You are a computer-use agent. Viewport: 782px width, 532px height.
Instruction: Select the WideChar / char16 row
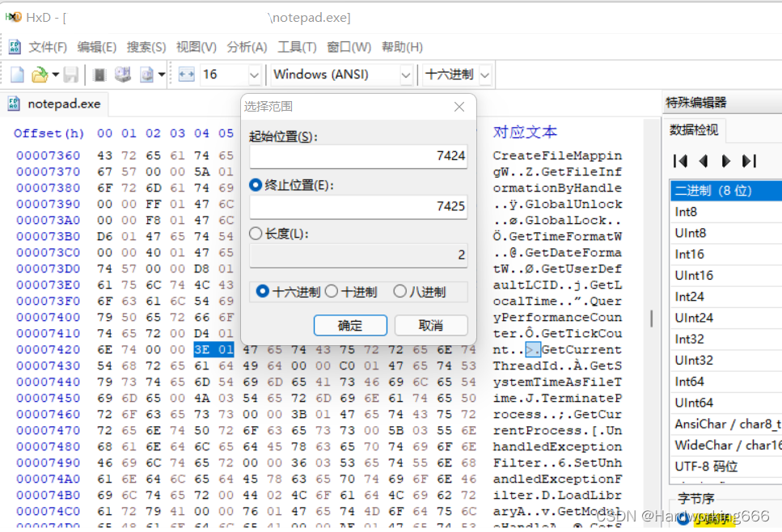click(x=726, y=445)
